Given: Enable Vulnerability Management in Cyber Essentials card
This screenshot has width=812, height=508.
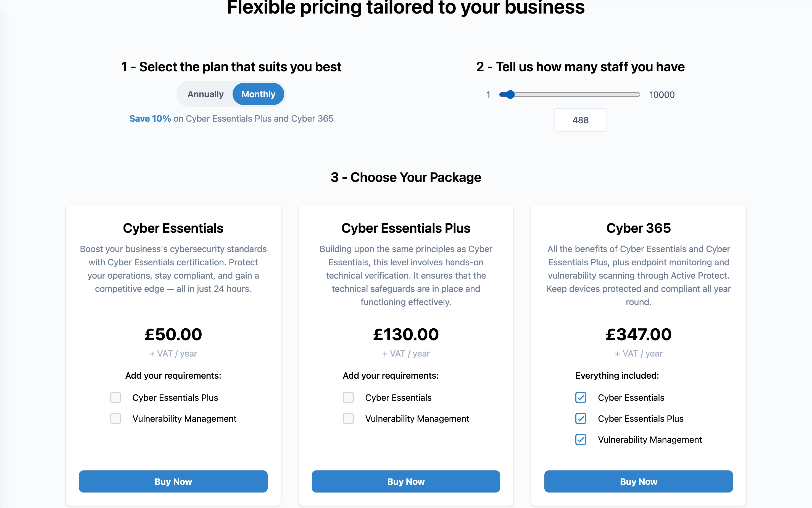Looking at the screenshot, I should pyautogui.click(x=115, y=419).
